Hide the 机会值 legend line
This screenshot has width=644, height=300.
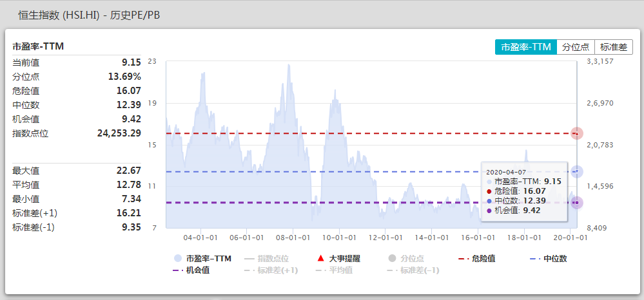pos(191,270)
